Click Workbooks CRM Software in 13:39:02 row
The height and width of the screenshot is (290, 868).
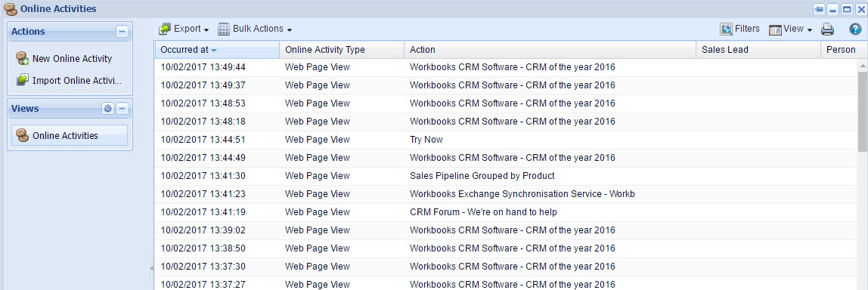coord(513,230)
